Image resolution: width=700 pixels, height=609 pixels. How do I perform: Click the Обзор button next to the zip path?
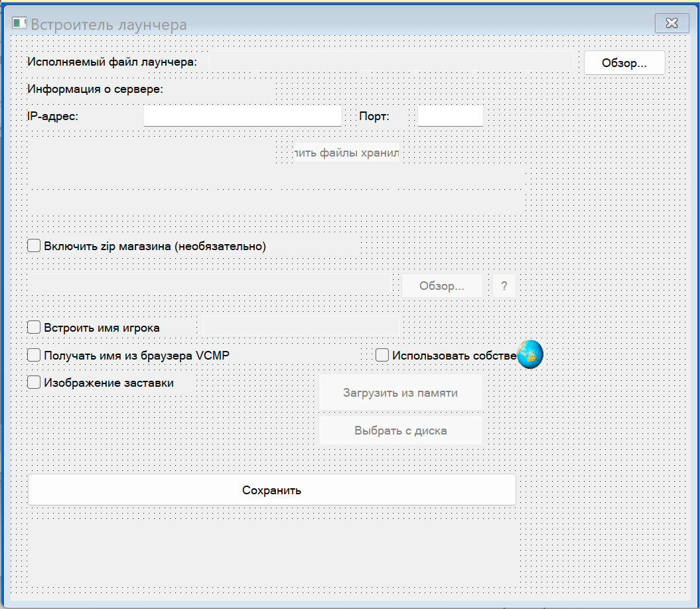tap(442, 285)
